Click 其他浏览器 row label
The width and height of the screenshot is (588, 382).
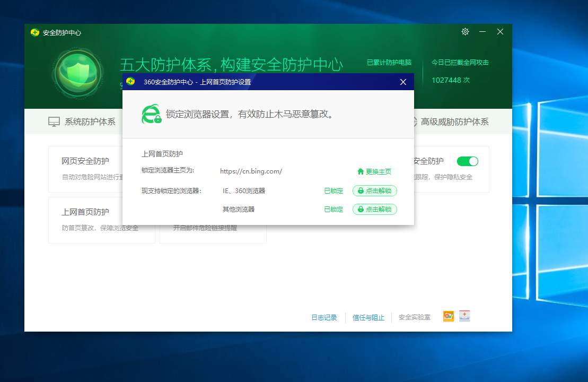[x=239, y=209]
